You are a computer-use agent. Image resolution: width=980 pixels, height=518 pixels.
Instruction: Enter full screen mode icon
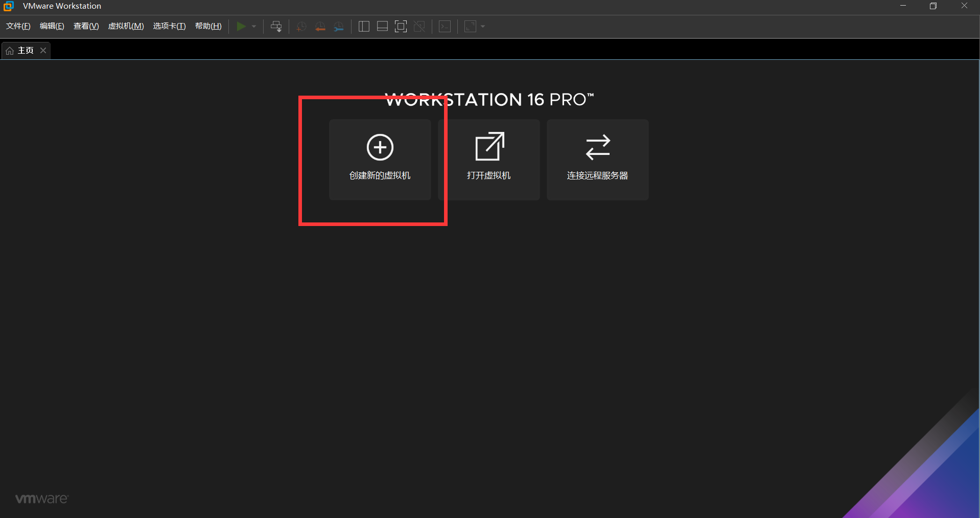(x=401, y=27)
